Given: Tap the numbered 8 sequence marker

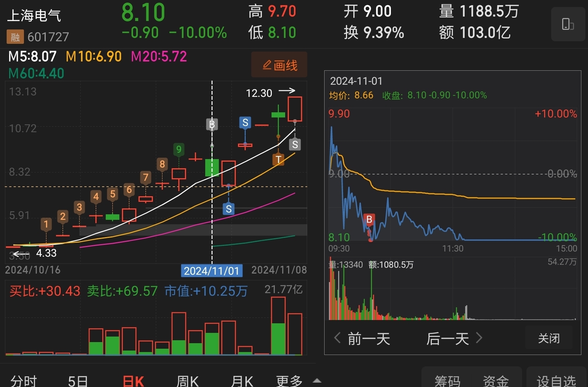Looking at the screenshot, I should pos(162,164).
